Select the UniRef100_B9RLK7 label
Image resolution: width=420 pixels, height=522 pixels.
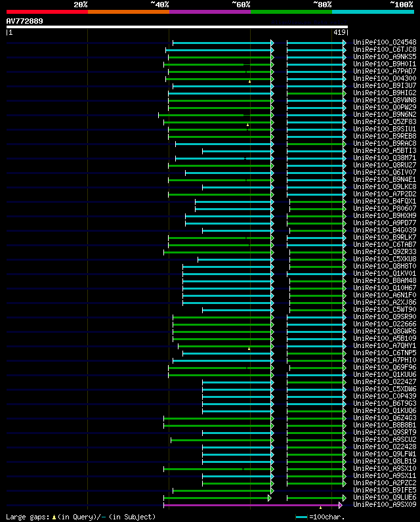[385, 238]
